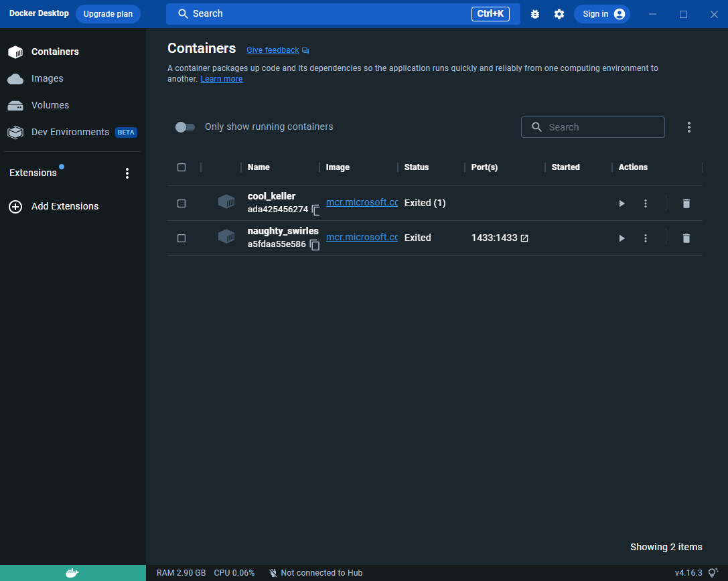Click the BETA badge beside Dev Environments
The height and width of the screenshot is (581, 728).
(x=126, y=133)
